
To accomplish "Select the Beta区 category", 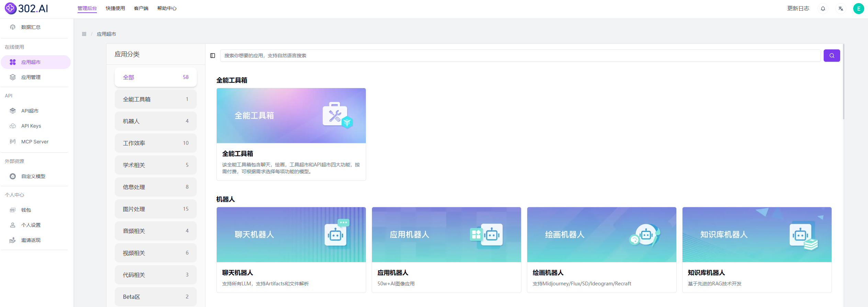I will click(x=156, y=297).
